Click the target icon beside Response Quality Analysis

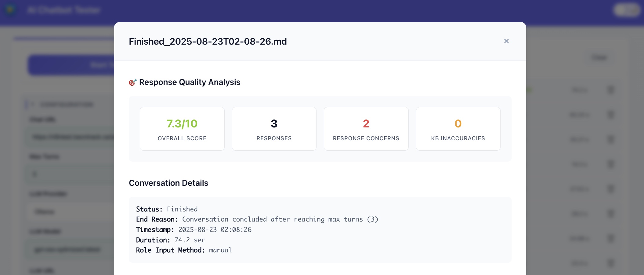point(132,82)
